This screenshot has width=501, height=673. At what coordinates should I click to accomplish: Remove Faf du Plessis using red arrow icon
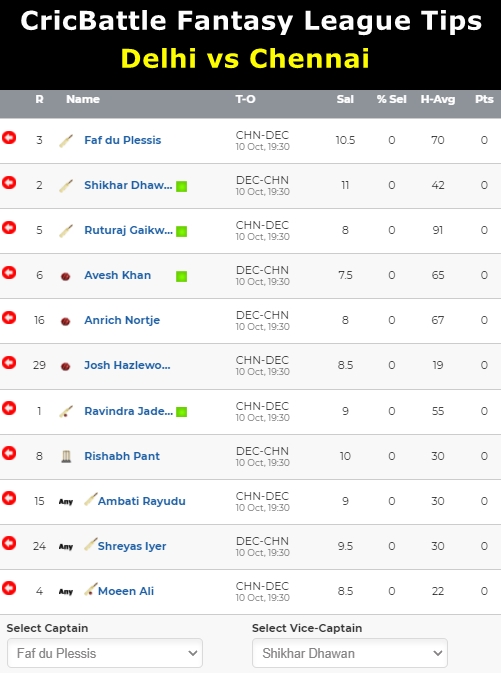(9, 138)
